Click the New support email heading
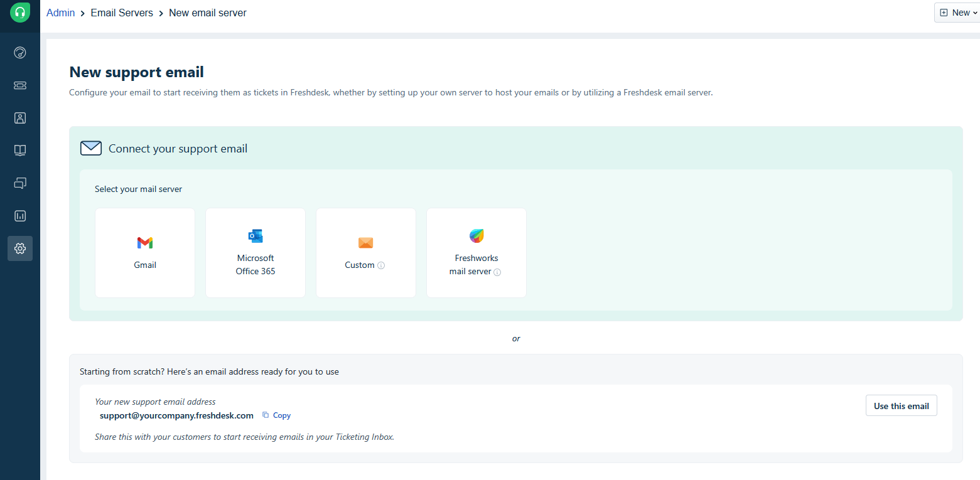This screenshot has height=480, width=980. click(137, 72)
